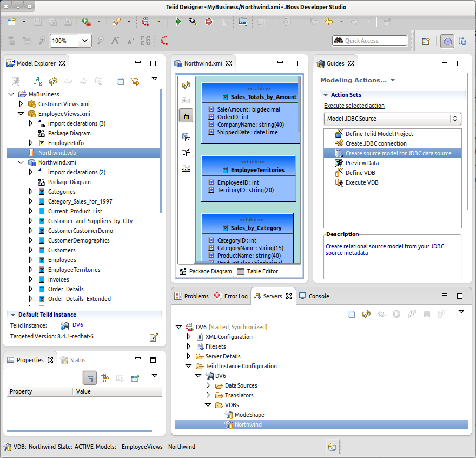This screenshot has height=458, width=476.
Task: Click the red Stop icon in toolbar
Action: tap(209, 22)
